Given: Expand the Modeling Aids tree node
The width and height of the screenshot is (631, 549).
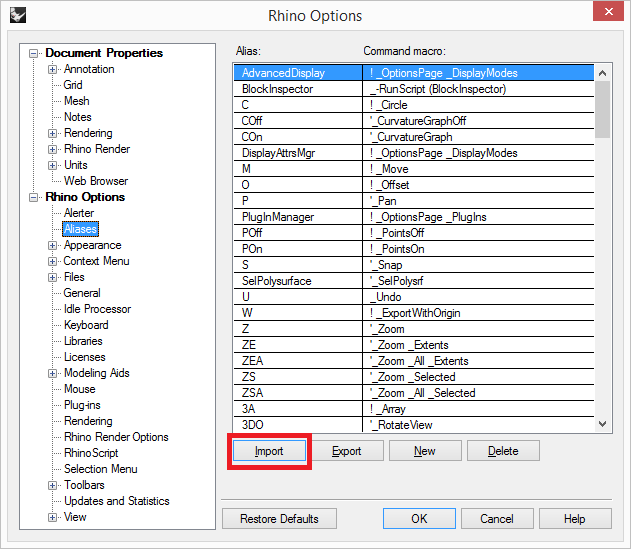Looking at the screenshot, I should (x=52, y=373).
